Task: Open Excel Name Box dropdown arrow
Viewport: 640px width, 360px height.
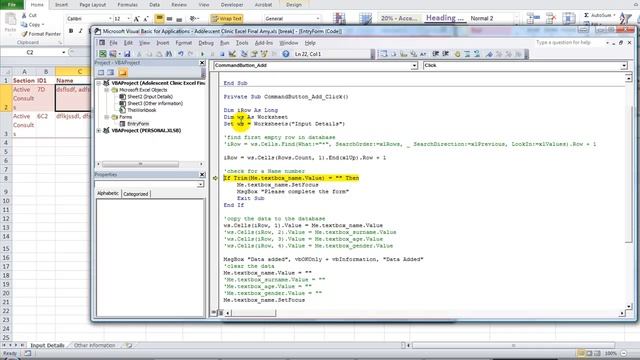Action: 63,52
